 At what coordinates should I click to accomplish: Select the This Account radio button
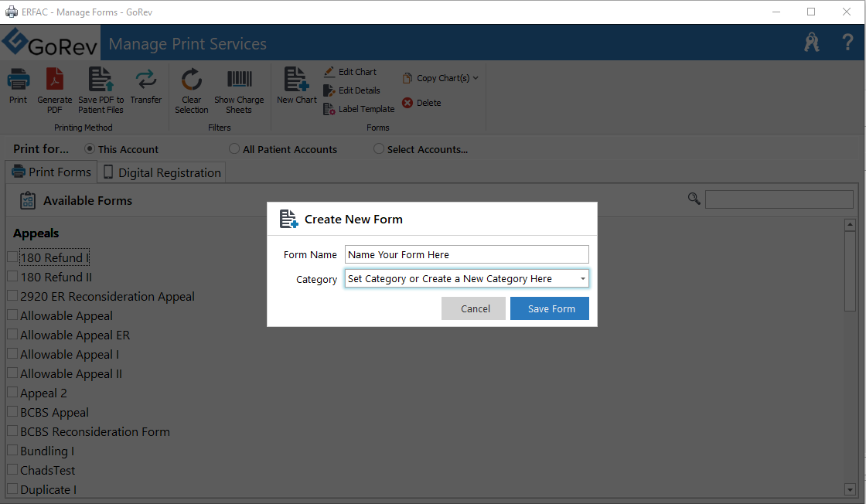(90, 149)
